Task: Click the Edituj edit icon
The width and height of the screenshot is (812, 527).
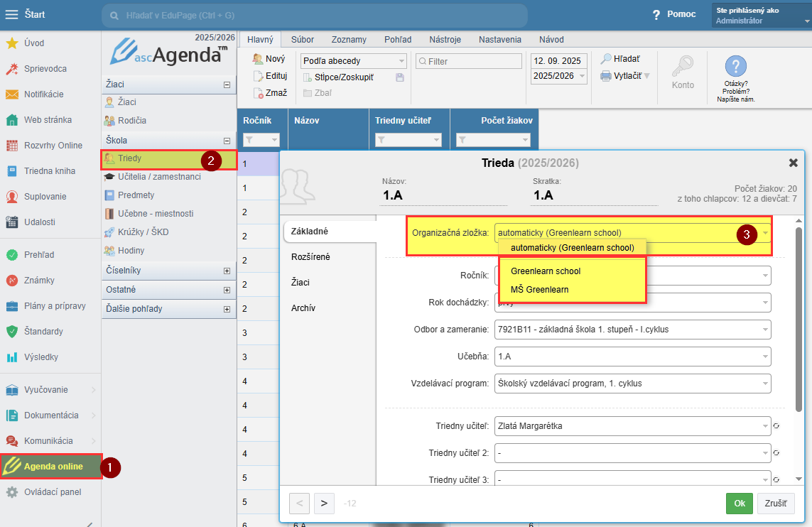Action: click(259, 76)
